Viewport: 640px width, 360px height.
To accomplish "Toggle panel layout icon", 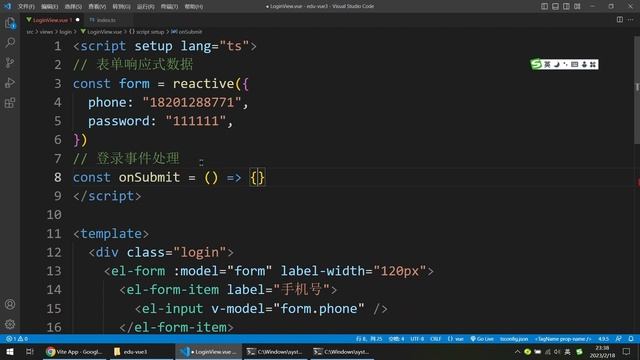I will 556,6.
